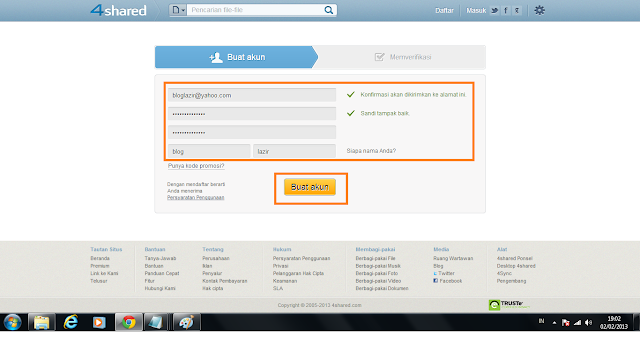Open the Daftar link in the header
Screen dimensions: 640x360
[x=444, y=11]
